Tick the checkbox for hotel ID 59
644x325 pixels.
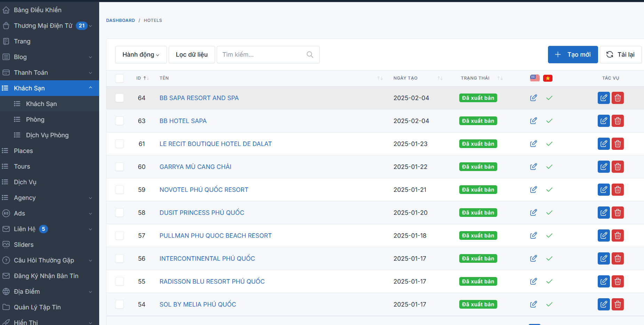tap(119, 190)
